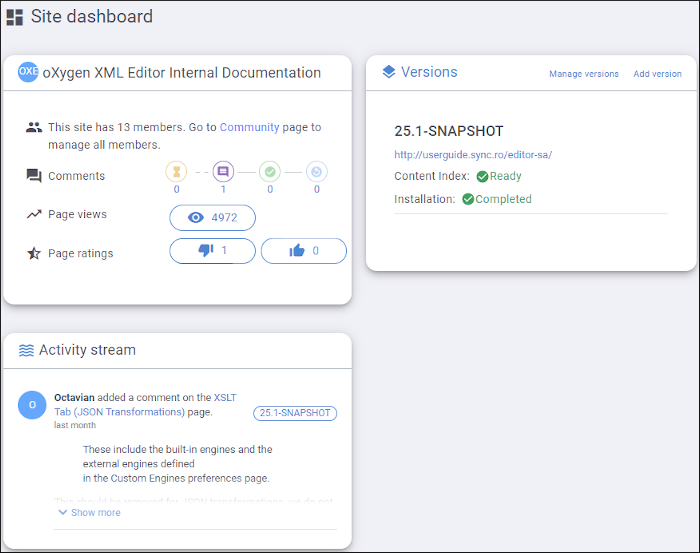Click the Page views trend icon

click(34, 214)
